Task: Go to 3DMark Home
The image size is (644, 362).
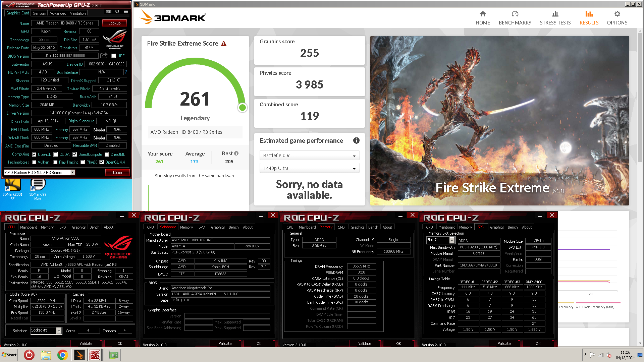Action: point(483,18)
